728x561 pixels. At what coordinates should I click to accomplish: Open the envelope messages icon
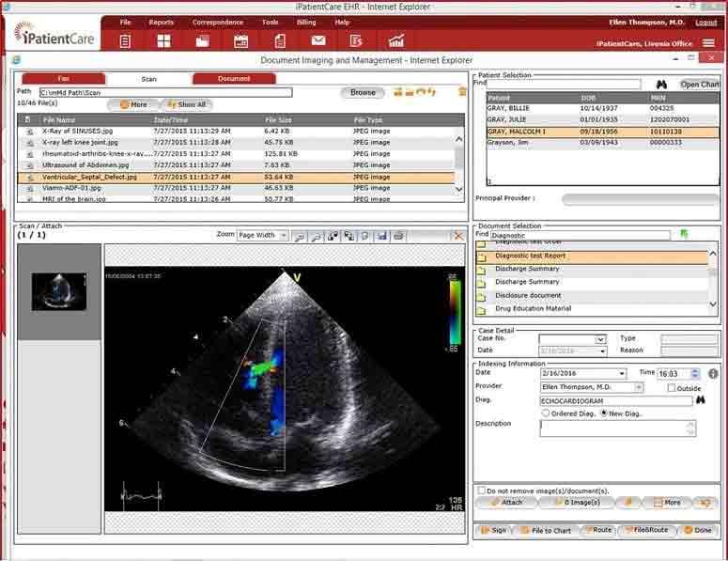[x=318, y=40]
